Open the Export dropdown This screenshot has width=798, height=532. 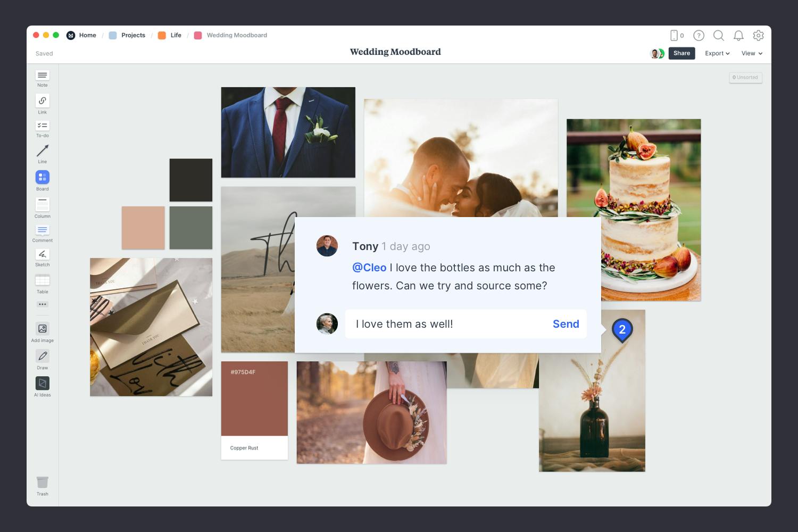point(716,53)
